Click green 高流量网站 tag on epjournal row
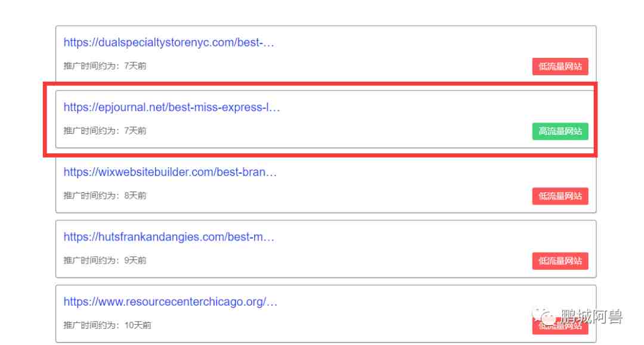This screenshot has width=644, height=345. point(560,131)
